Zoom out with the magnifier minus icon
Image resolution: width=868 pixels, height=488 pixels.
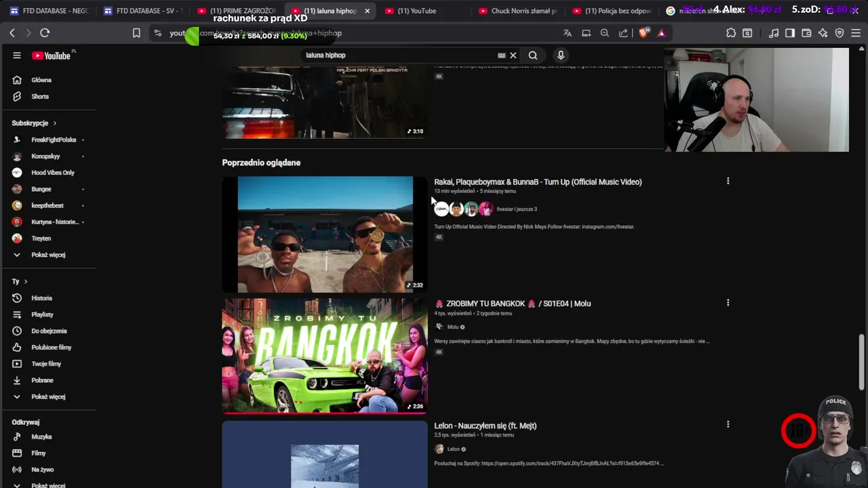[604, 33]
